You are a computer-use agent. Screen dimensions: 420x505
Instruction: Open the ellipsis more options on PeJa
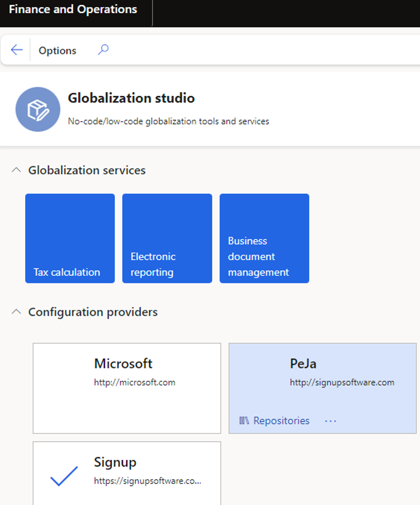[330, 421]
